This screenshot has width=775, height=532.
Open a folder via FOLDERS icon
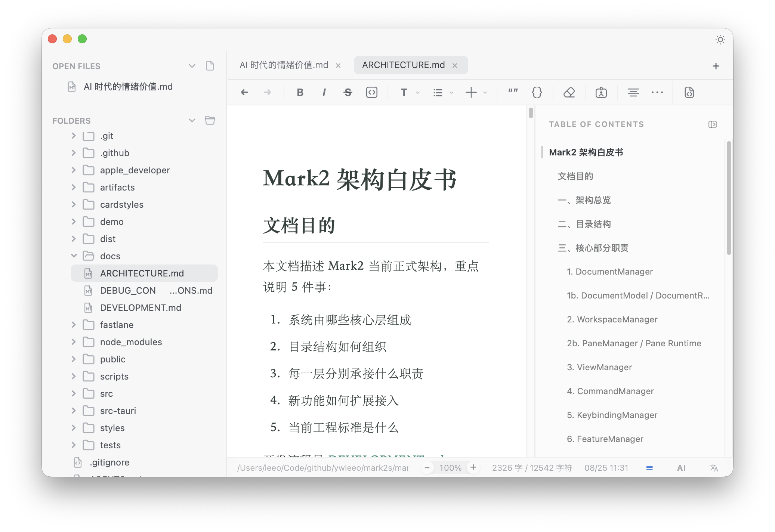(x=210, y=120)
